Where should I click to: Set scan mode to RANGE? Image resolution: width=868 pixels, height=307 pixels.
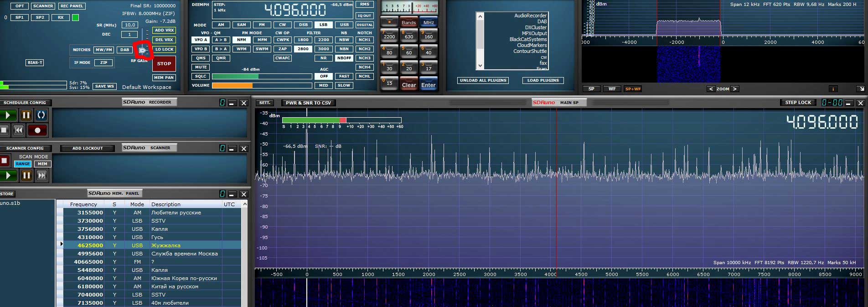point(23,164)
